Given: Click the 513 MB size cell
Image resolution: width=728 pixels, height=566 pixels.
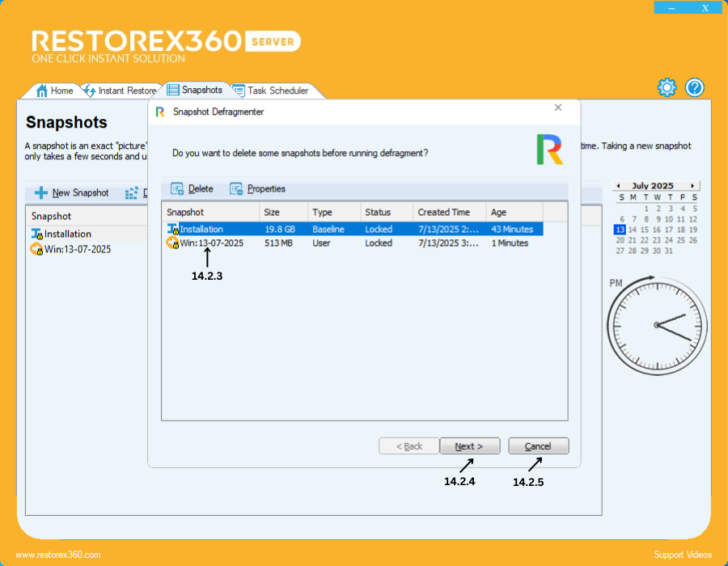Looking at the screenshot, I should point(278,243).
